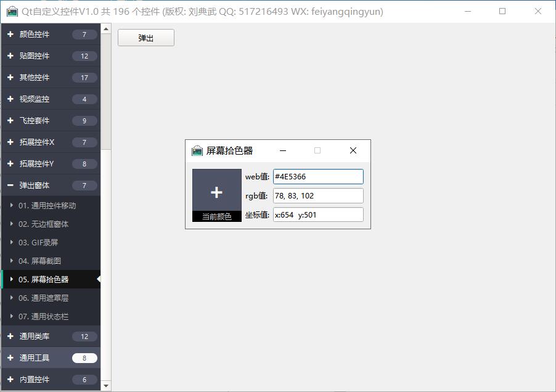Click the plus icon beside 贴图控件

10,56
